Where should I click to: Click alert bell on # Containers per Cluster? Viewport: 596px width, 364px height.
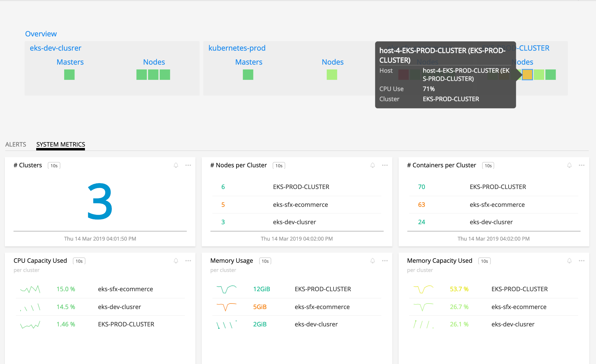click(x=569, y=165)
